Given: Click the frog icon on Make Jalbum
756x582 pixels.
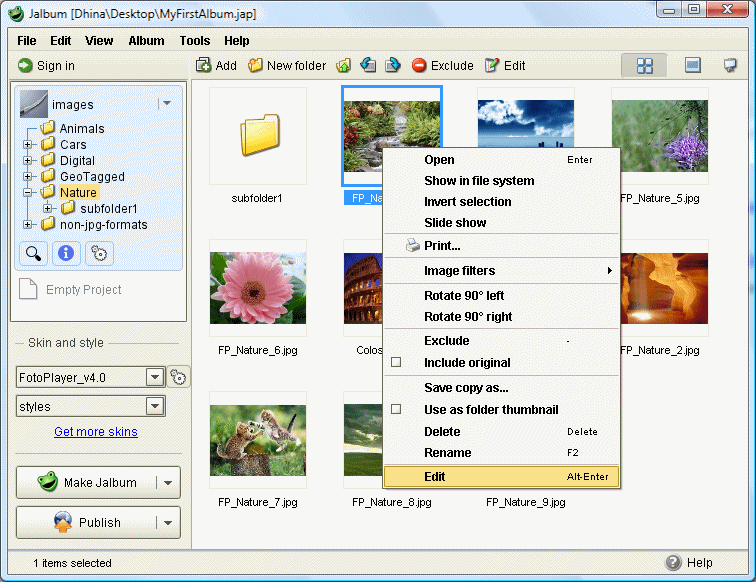Looking at the screenshot, I should [x=48, y=481].
